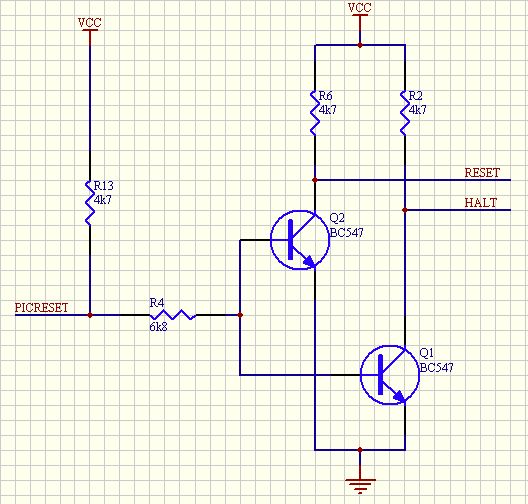Click the Q1 designator text

click(427, 353)
